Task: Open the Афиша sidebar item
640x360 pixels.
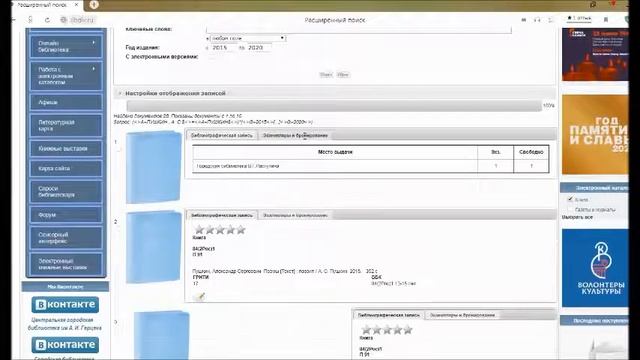Action: (66, 102)
